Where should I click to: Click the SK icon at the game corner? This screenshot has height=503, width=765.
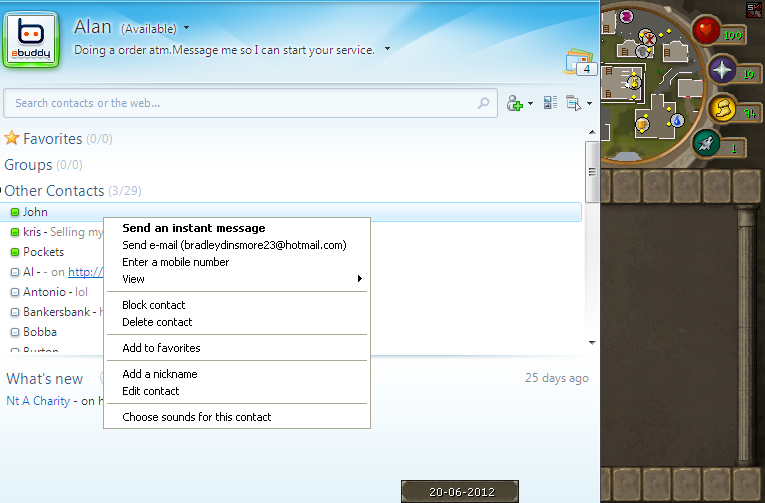tap(754, 9)
